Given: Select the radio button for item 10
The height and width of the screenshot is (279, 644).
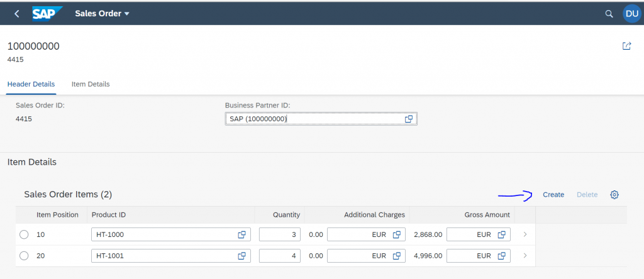Looking at the screenshot, I should click(24, 234).
